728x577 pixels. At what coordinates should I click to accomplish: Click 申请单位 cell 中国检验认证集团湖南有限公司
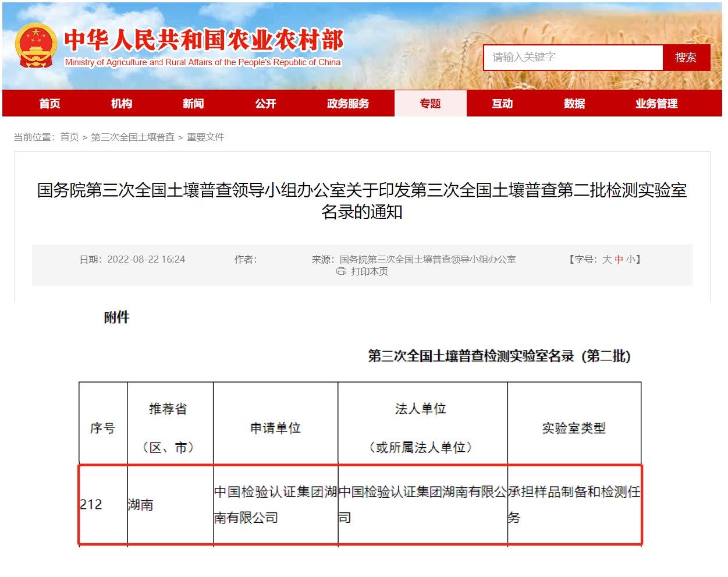tap(276, 505)
